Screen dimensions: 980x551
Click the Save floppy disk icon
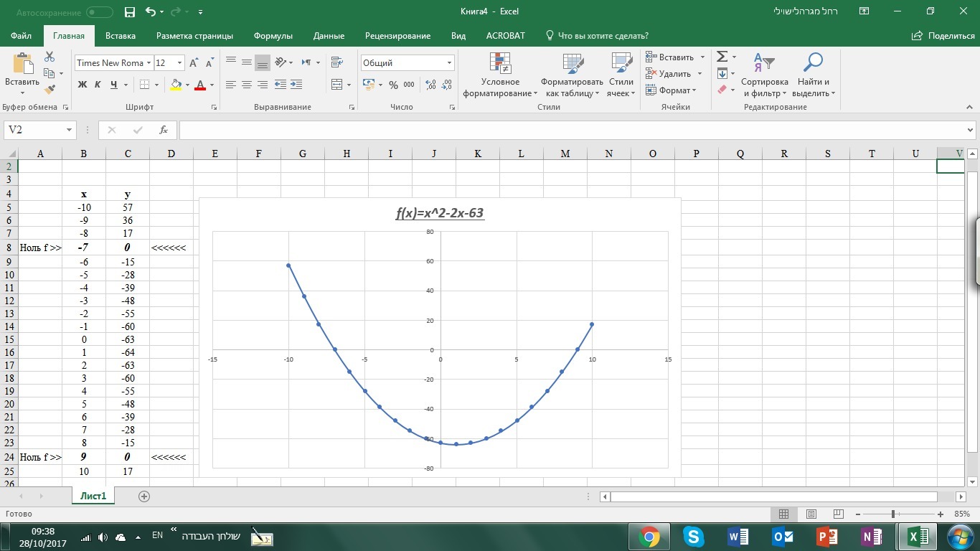pos(130,11)
